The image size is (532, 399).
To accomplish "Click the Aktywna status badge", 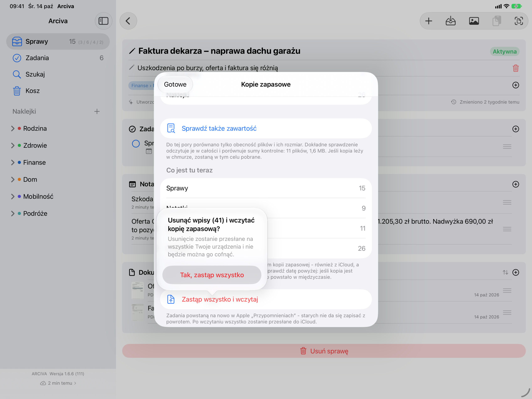I will click(x=505, y=52).
